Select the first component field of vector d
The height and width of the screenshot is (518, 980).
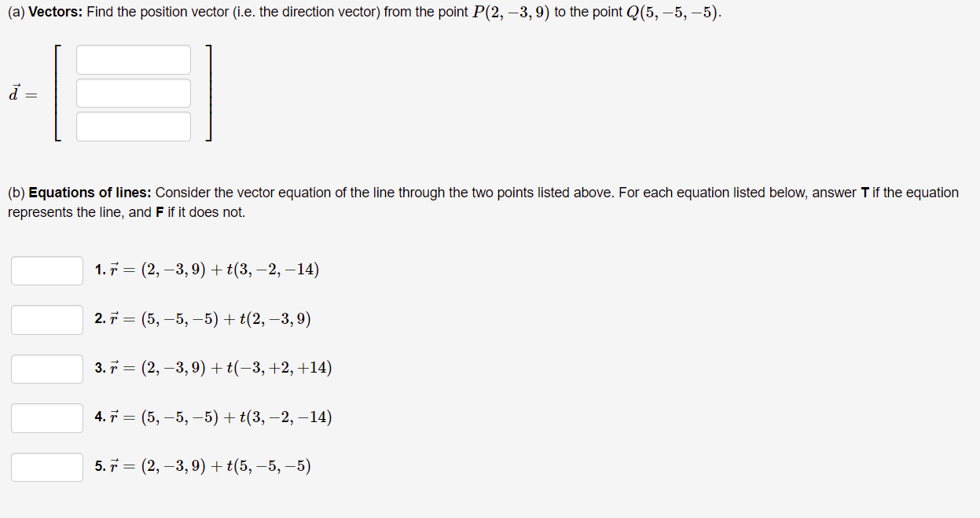(x=132, y=59)
